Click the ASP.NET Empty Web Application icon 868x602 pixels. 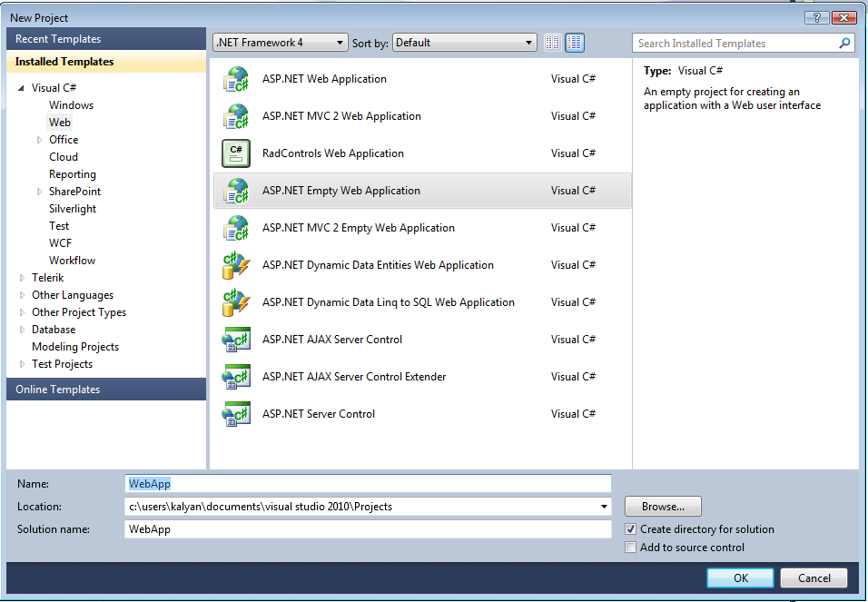(x=236, y=191)
